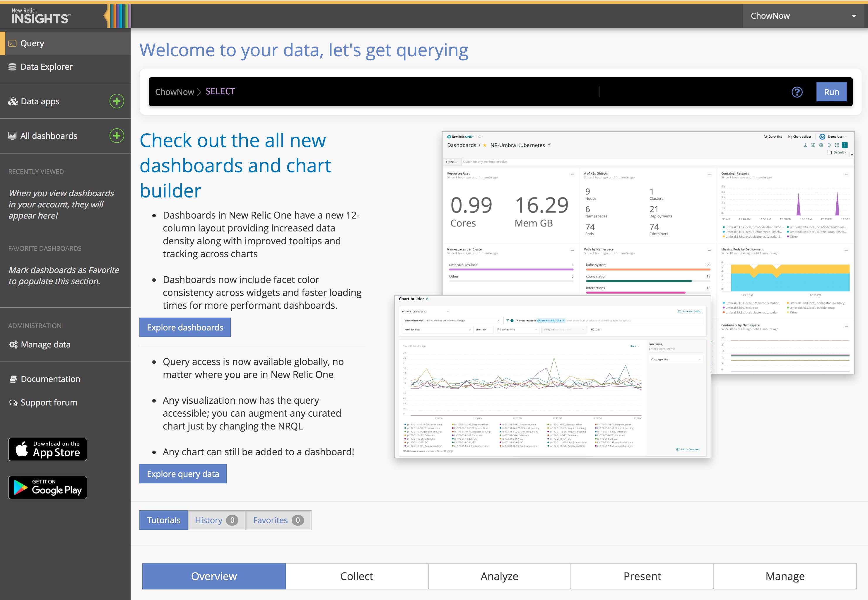Open the Get it on Google Play badge
This screenshot has height=600, width=868.
click(x=48, y=487)
